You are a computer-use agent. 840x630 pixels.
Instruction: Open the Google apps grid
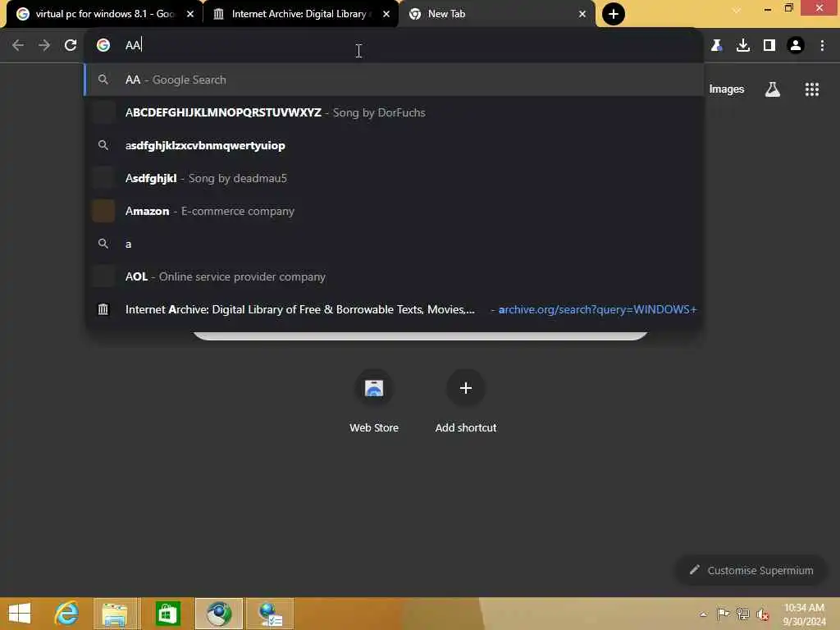point(811,89)
